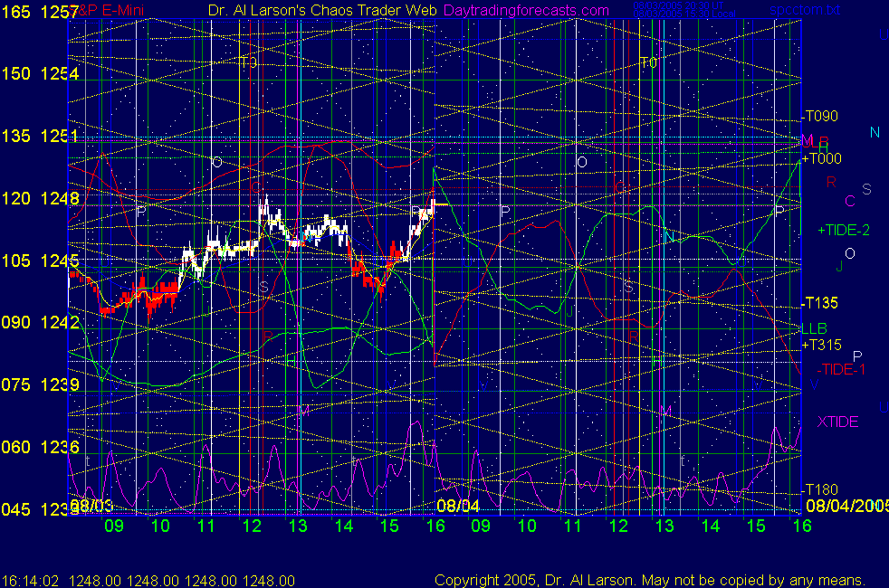
Task: Click the "08/03" session date label
Action: tap(91, 506)
